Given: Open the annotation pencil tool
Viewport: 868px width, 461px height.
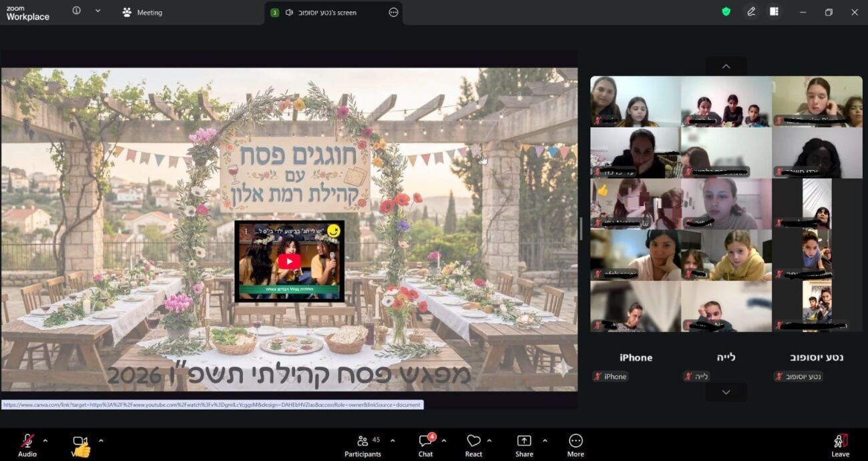Looking at the screenshot, I should pyautogui.click(x=751, y=12).
